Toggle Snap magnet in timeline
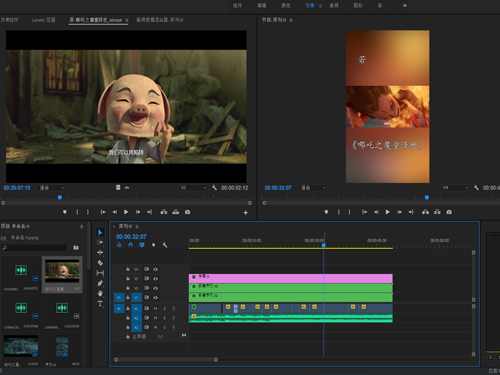 [131, 245]
